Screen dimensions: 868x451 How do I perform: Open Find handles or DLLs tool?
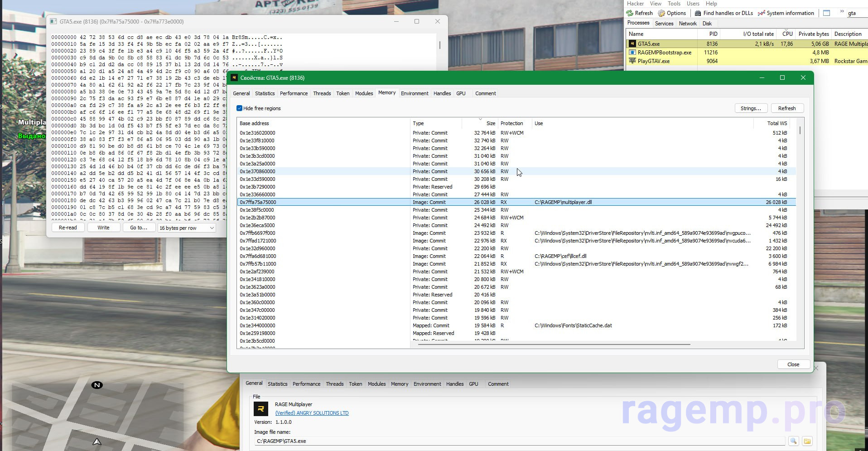coord(723,13)
